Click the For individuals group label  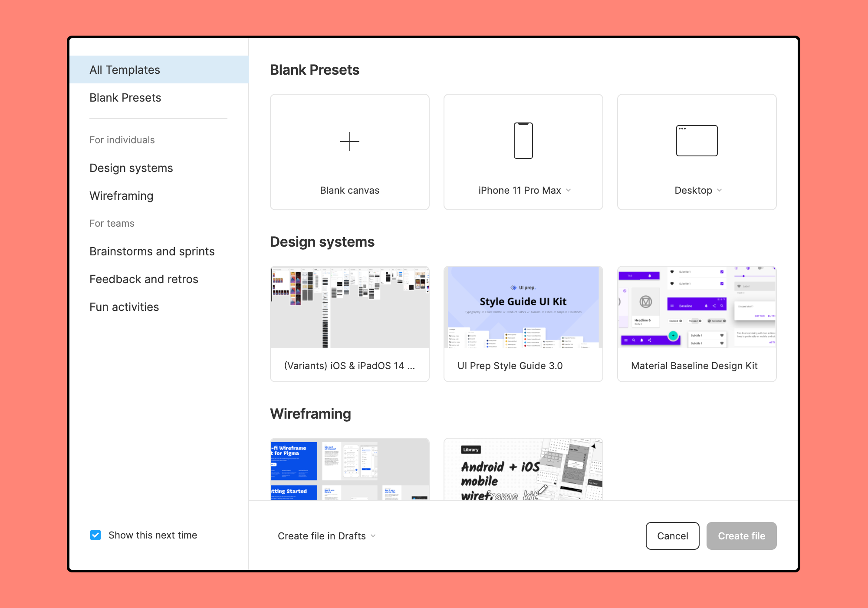click(122, 140)
